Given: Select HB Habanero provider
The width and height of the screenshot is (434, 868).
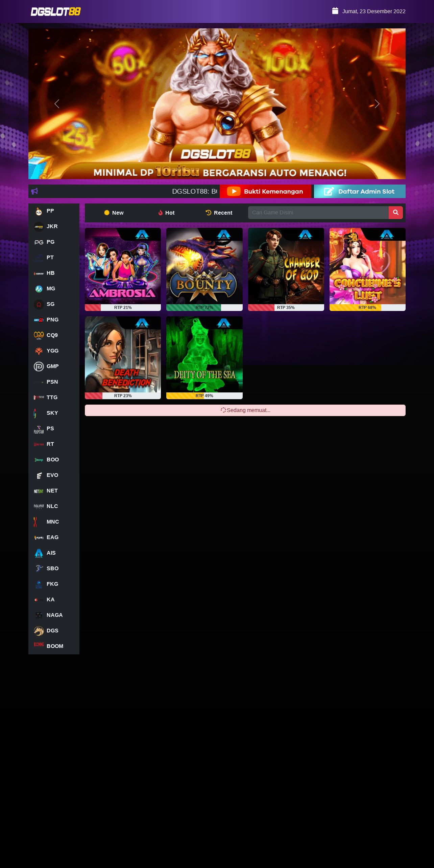Looking at the screenshot, I should (x=54, y=273).
